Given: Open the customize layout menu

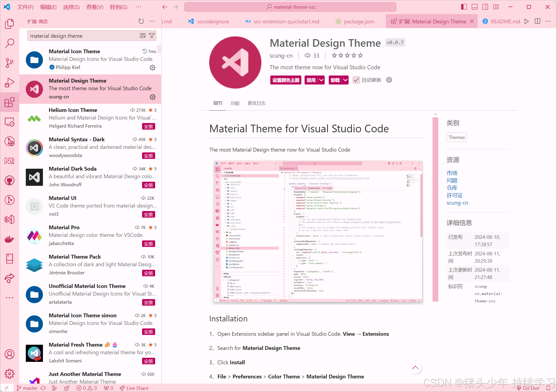Looking at the screenshot, I should coord(496,7).
